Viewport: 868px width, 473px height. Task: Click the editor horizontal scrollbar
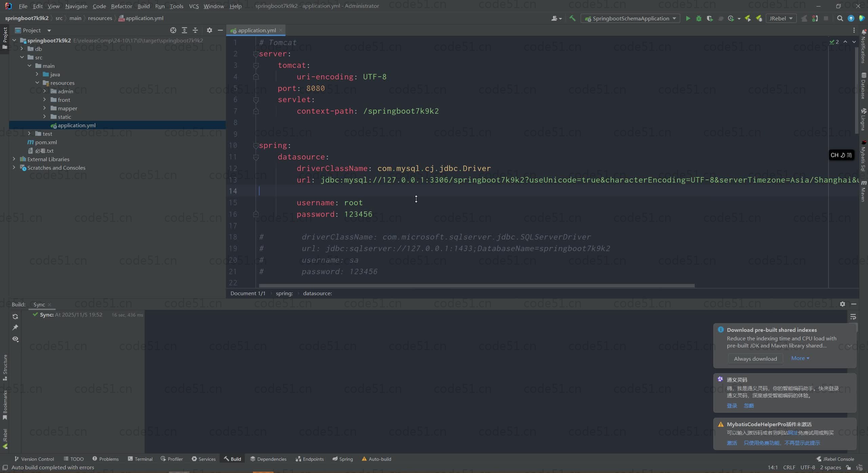[x=476, y=286]
